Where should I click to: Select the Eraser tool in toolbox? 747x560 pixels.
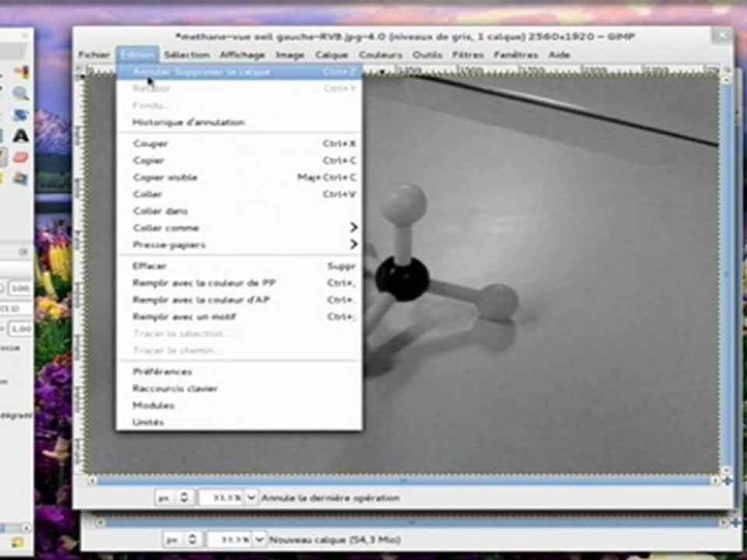pos(20,157)
